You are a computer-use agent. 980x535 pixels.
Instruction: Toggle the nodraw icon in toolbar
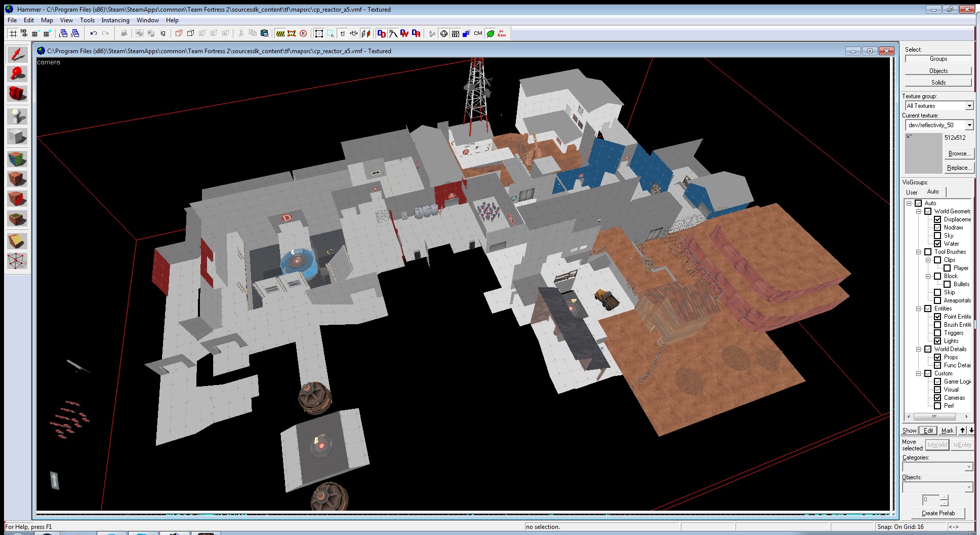pyautogui.click(x=502, y=33)
